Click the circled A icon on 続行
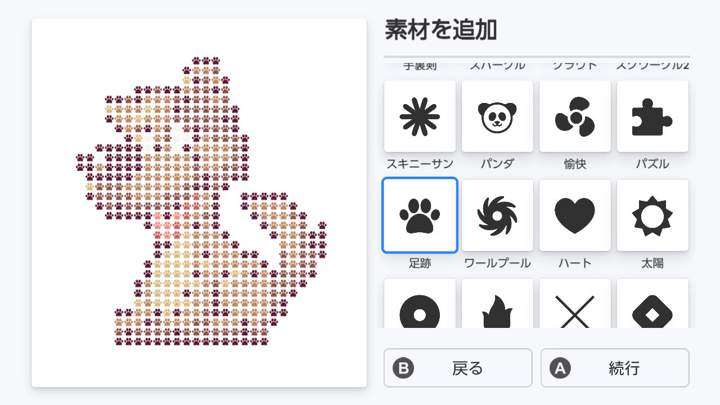Viewport: 720px width, 405px height. [x=560, y=368]
